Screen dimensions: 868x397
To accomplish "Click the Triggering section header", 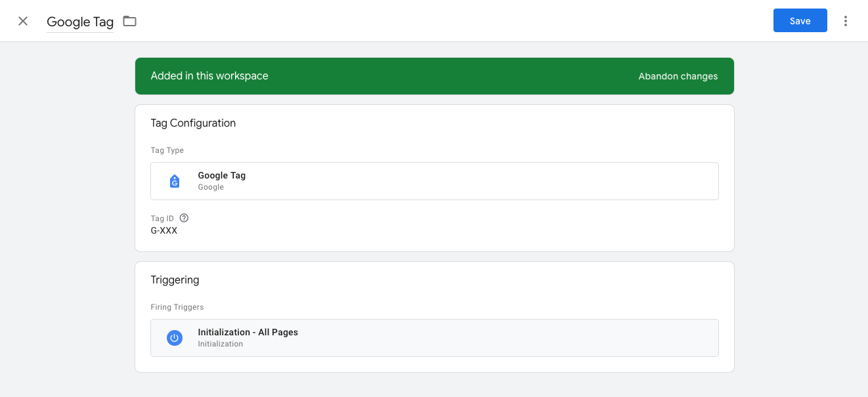I will [x=175, y=280].
